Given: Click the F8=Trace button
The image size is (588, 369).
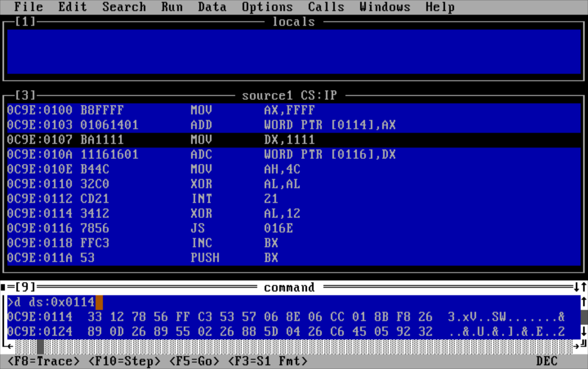Looking at the screenshot, I should [44, 361].
